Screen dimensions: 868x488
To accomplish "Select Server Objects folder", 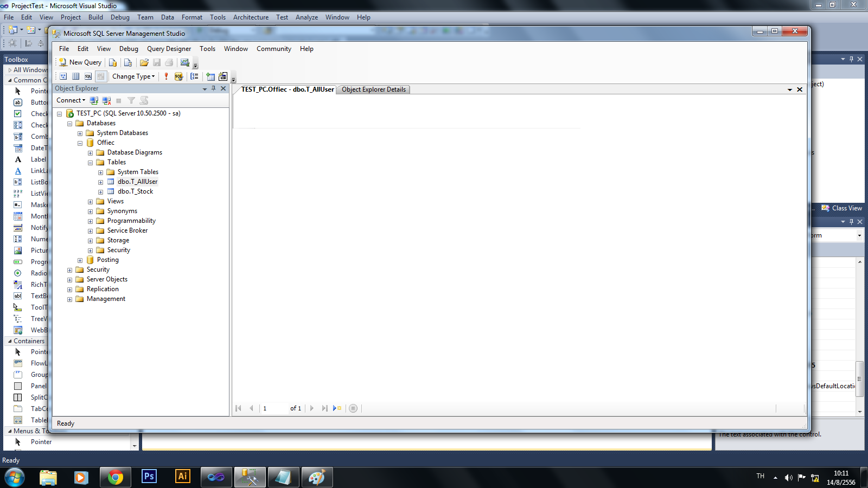I will [x=107, y=279].
